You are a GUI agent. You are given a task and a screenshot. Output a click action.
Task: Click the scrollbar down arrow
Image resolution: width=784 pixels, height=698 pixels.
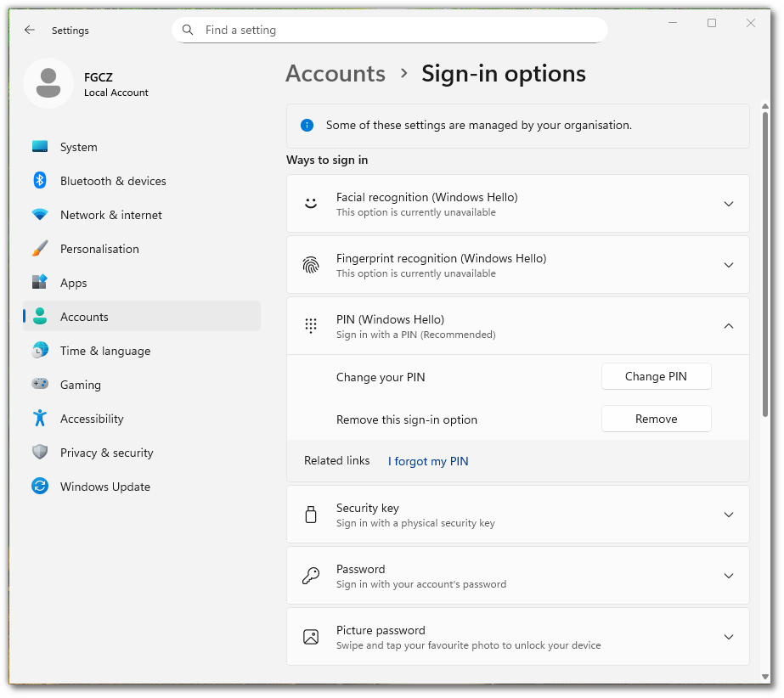pyautogui.click(x=765, y=677)
